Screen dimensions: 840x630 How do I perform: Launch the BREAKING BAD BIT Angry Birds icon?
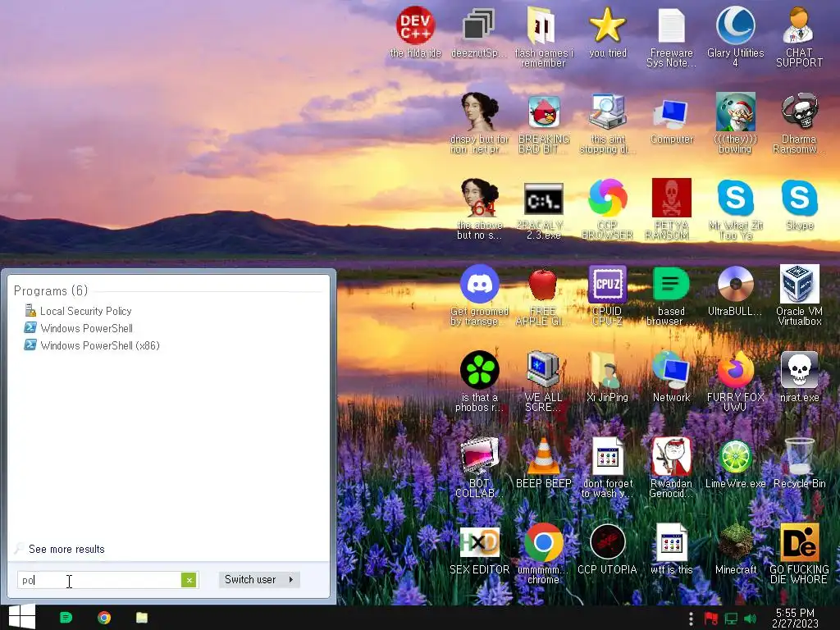(x=543, y=112)
